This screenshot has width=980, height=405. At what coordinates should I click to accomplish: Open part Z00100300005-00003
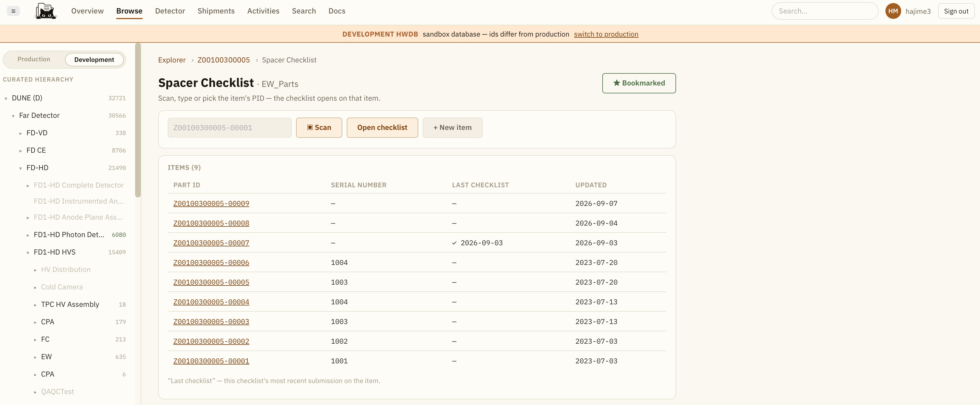[211, 322]
